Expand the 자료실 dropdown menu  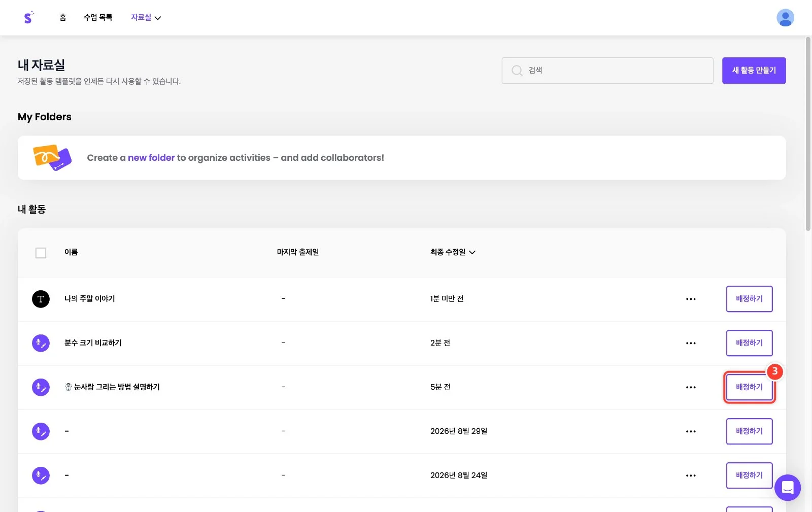tap(146, 17)
